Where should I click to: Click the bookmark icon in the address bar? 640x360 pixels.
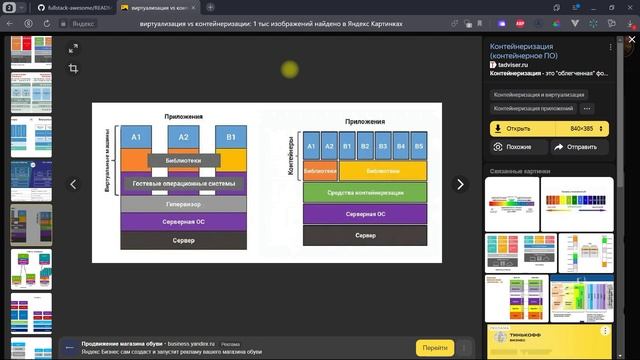[480, 24]
